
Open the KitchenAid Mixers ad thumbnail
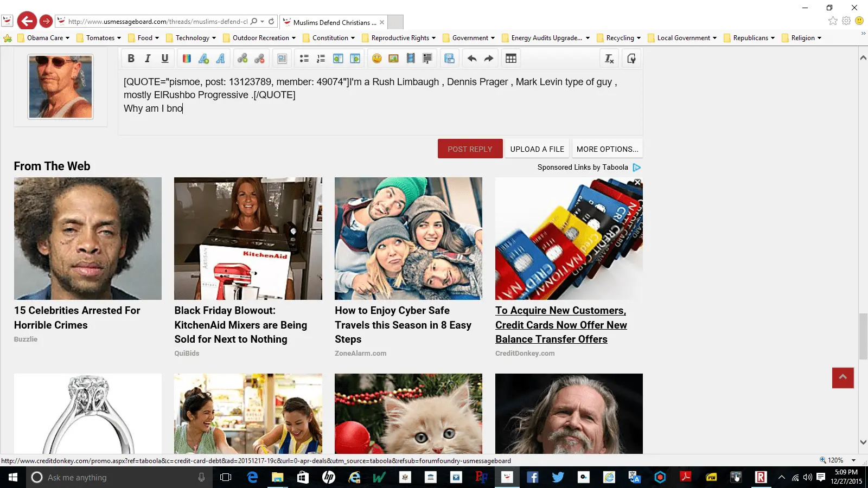coord(248,239)
